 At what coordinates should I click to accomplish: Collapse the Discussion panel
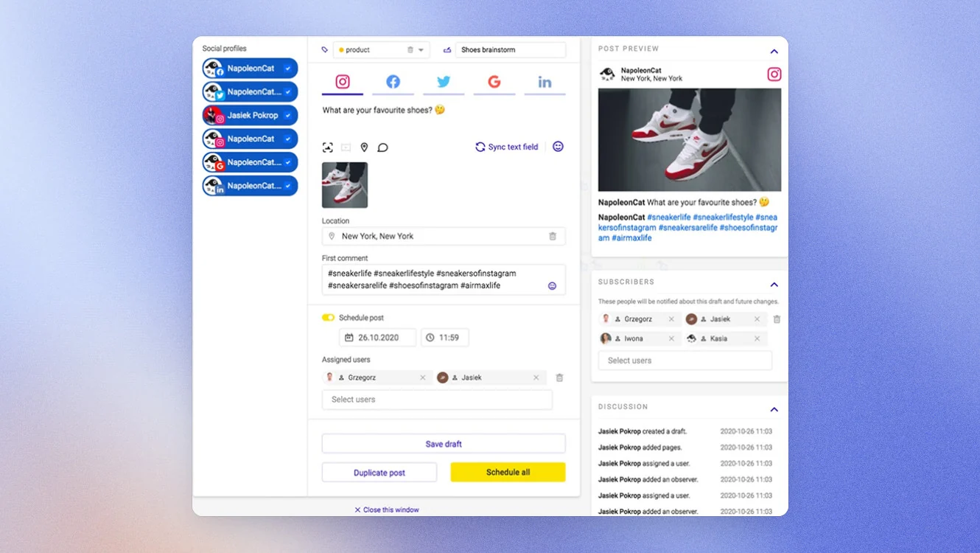(x=774, y=409)
